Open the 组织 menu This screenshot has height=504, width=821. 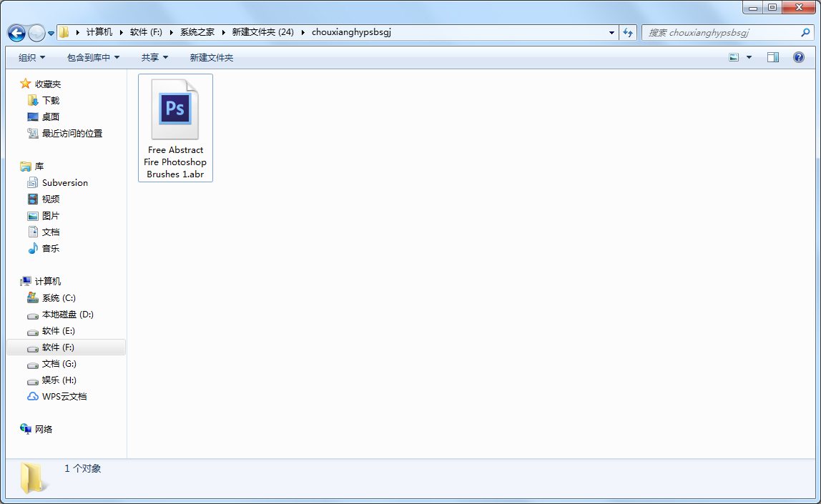(31, 58)
